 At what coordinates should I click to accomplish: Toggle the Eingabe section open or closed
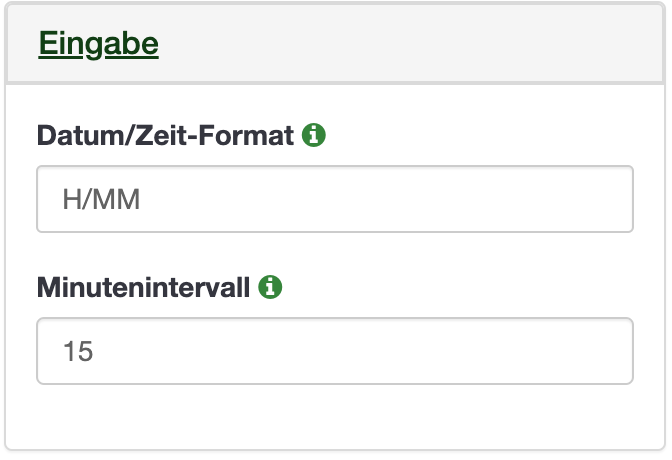(x=99, y=43)
